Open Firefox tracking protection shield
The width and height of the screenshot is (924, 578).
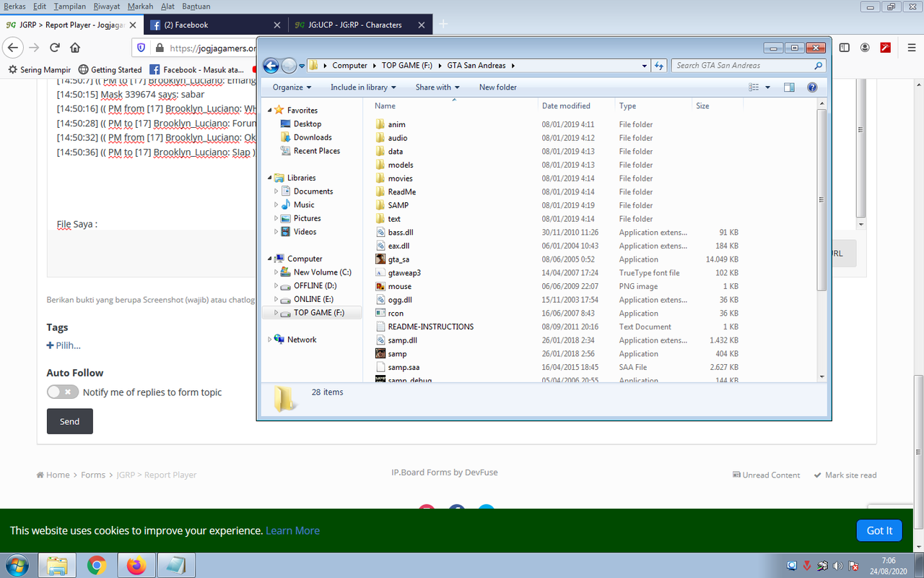pos(141,48)
